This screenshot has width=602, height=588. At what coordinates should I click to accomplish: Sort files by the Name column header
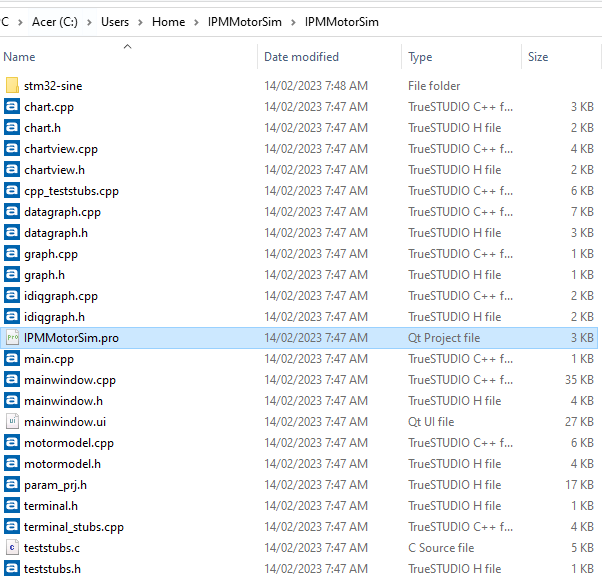[x=20, y=57]
